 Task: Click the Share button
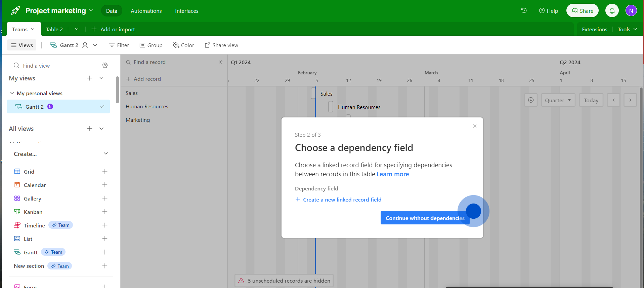coord(583,10)
